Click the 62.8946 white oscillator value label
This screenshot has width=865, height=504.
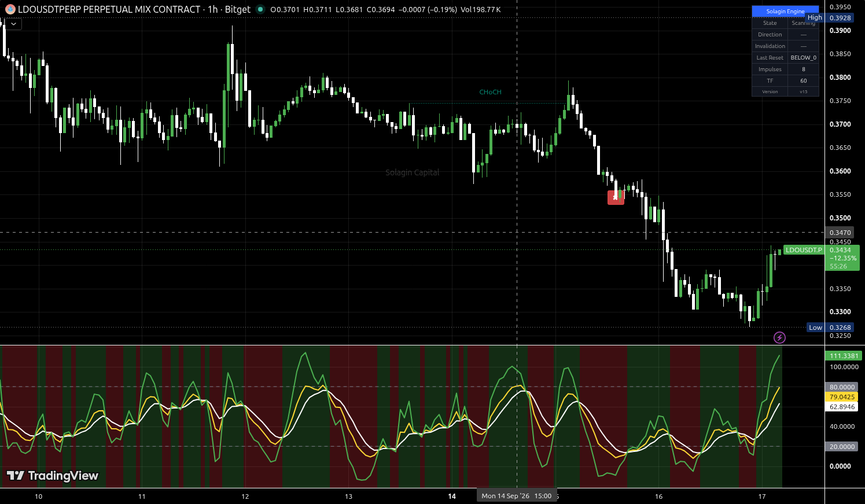point(842,407)
